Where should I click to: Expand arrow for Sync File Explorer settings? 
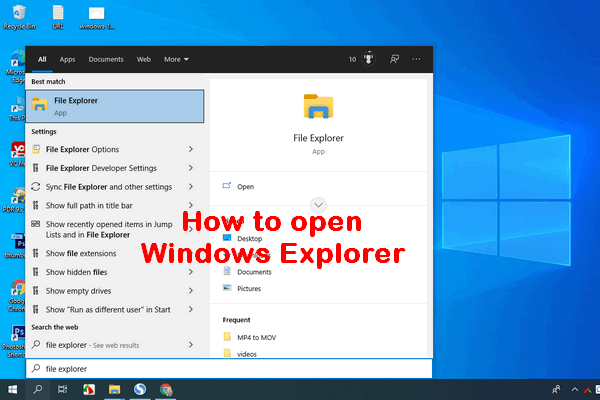191,187
